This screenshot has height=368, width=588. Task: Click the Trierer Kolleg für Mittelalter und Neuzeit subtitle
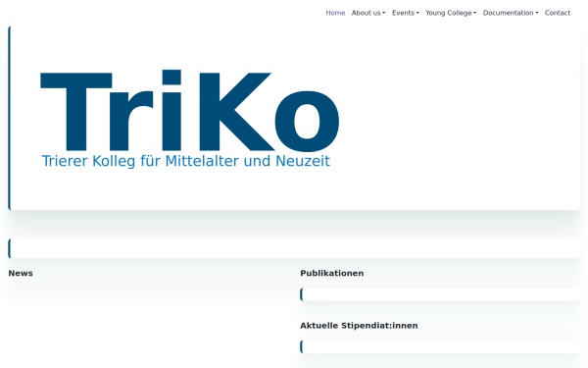point(186,161)
